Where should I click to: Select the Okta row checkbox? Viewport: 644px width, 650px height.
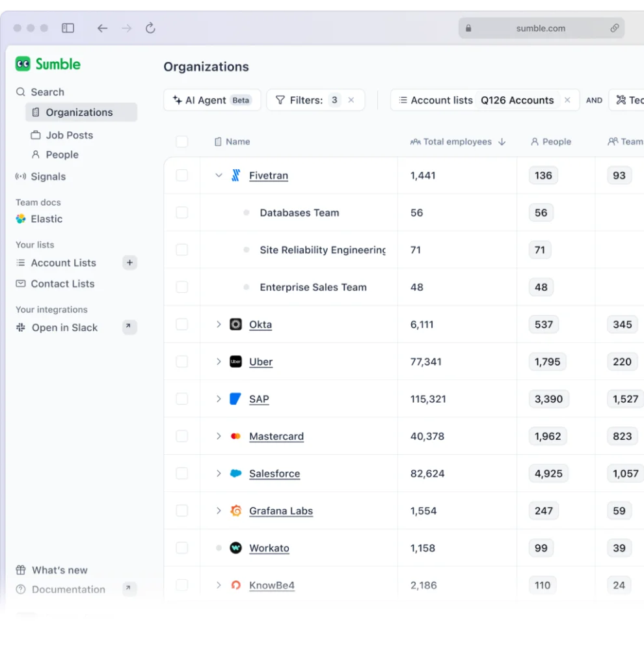coord(182,324)
